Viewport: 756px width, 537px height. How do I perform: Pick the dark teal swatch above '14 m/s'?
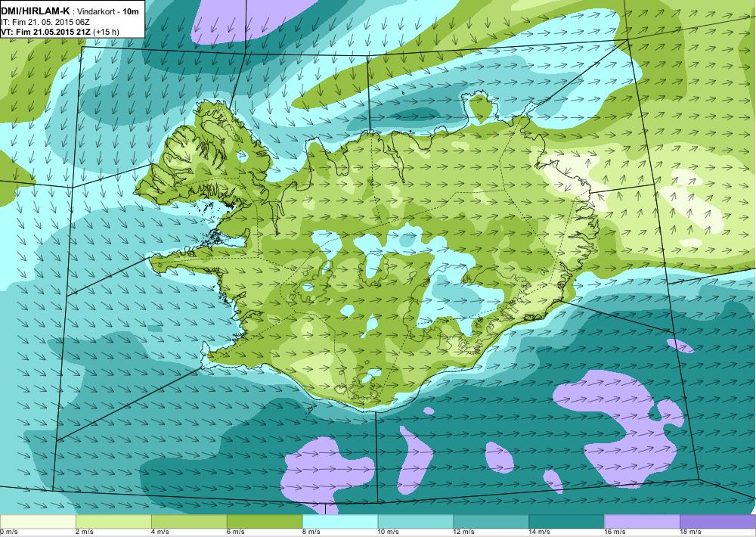566,522
